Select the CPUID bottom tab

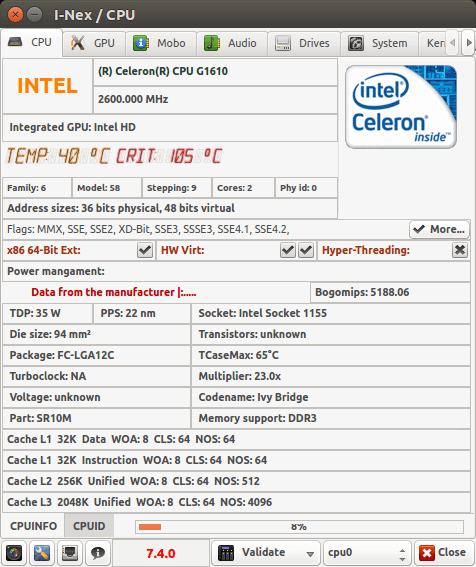click(x=89, y=526)
